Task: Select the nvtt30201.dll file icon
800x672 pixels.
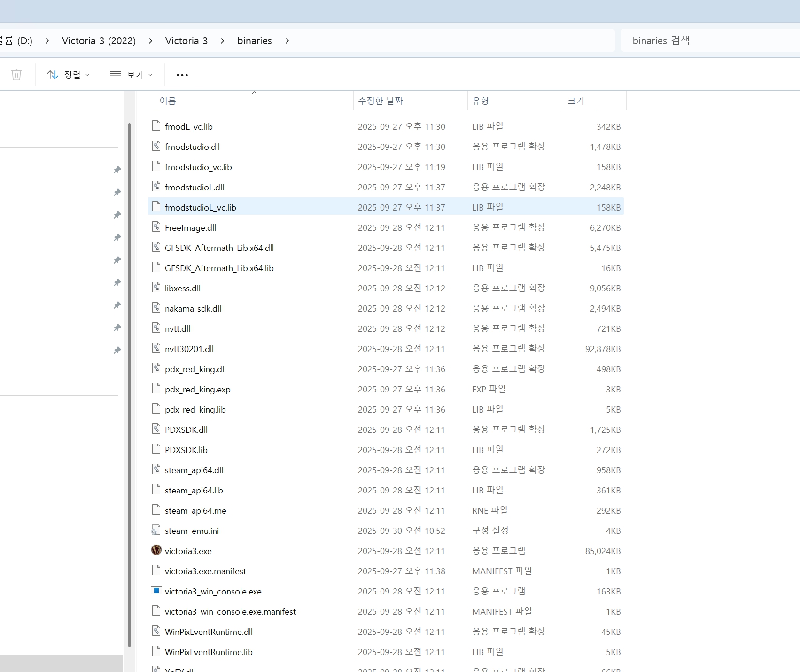Action: click(156, 348)
